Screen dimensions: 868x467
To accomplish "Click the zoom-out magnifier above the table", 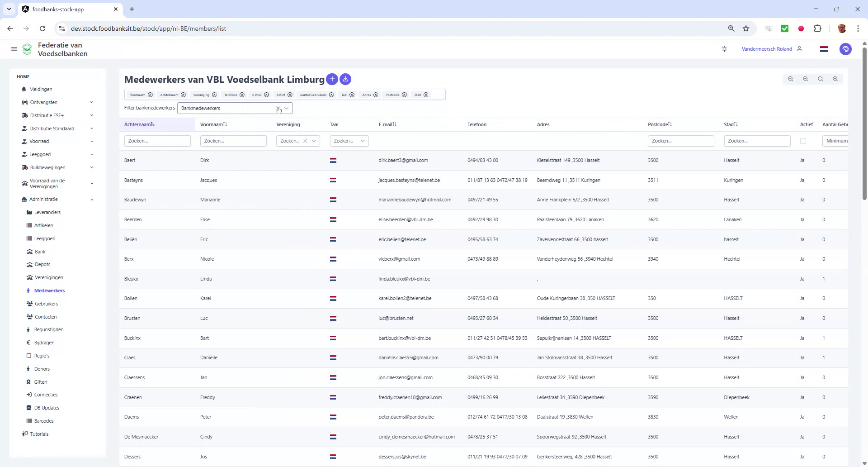I will coord(806,79).
